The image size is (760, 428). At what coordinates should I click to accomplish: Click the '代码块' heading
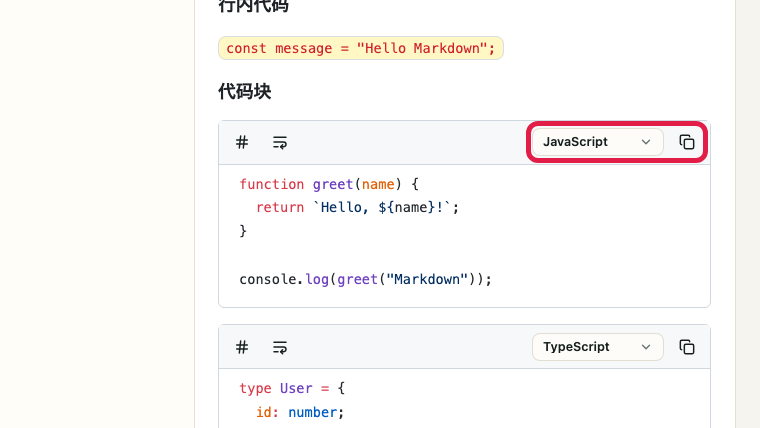[244, 91]
